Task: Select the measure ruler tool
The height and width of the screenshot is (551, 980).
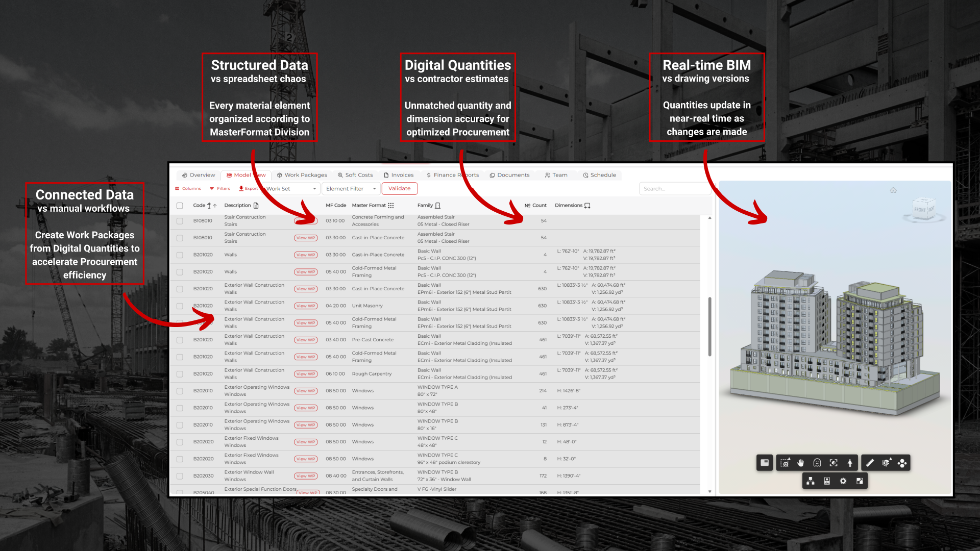Action: pos(870,463)
